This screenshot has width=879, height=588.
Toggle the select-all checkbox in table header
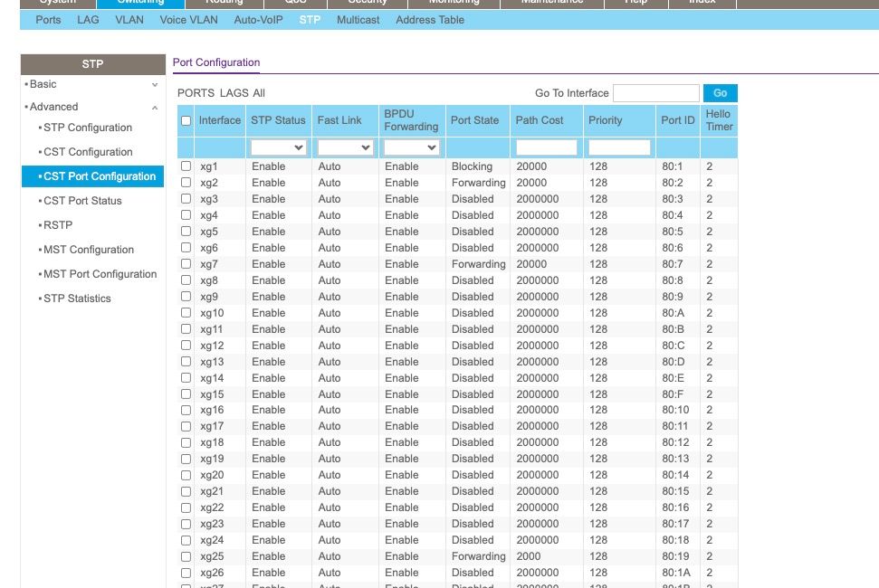pyautogui.click(x=186, y=120)
